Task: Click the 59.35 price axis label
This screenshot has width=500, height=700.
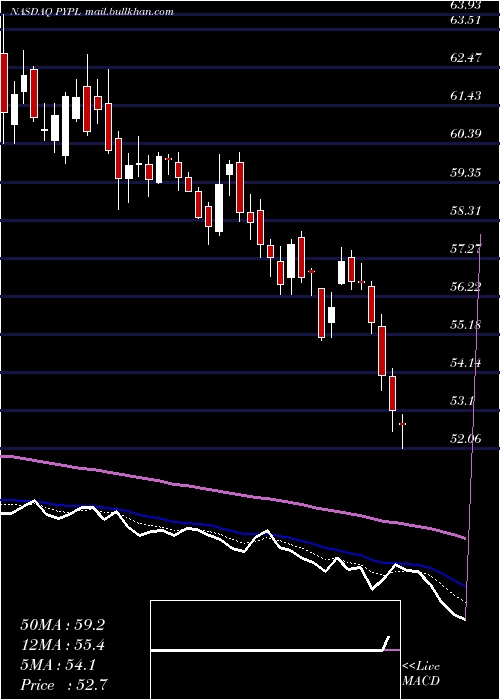Action: tap(466, 172)
